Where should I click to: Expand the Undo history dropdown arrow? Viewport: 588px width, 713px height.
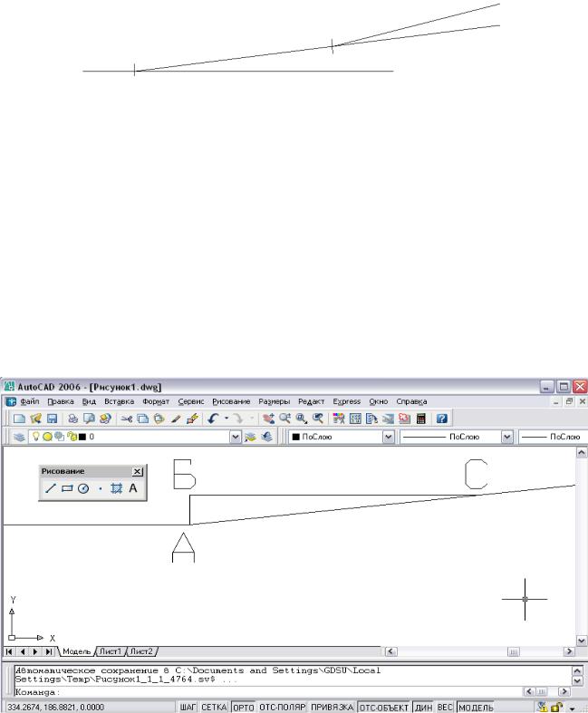coord(226,419)
